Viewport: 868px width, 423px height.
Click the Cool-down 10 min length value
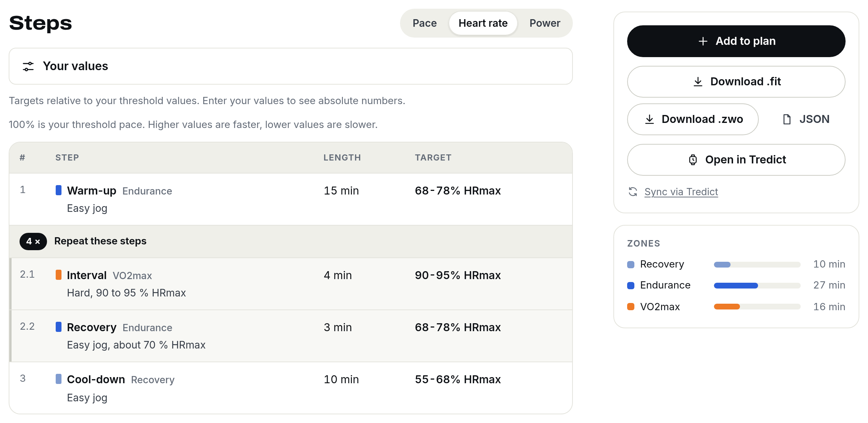point(341,379)
